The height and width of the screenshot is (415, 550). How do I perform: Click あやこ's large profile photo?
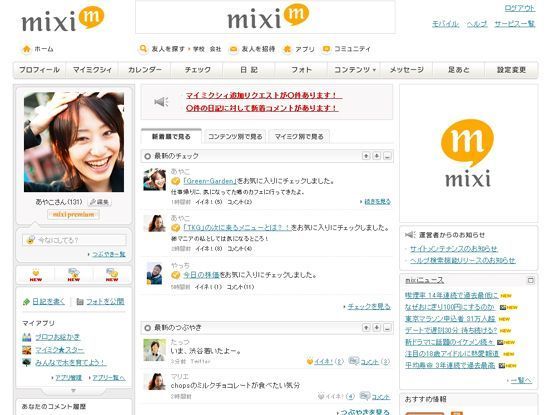(x=74, y=142)
